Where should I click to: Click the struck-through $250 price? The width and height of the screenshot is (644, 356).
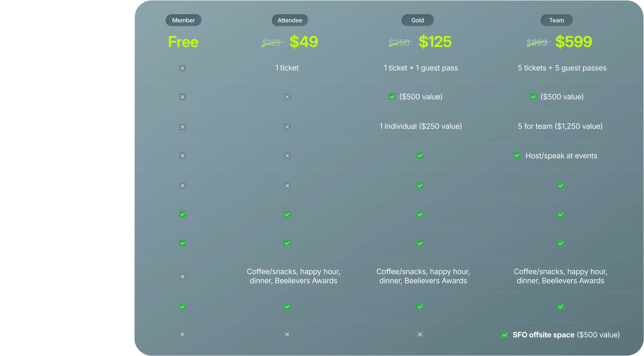click(x=399, y=43)
